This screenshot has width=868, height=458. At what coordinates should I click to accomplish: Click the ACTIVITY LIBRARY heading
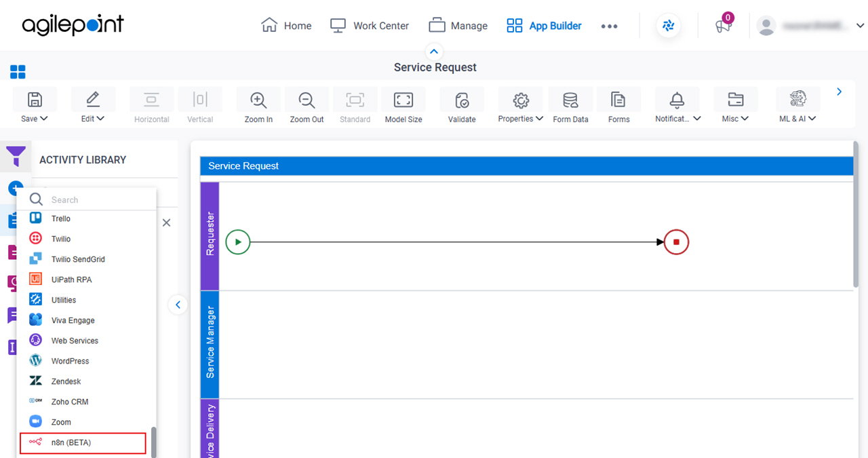(x=83, y=160)
